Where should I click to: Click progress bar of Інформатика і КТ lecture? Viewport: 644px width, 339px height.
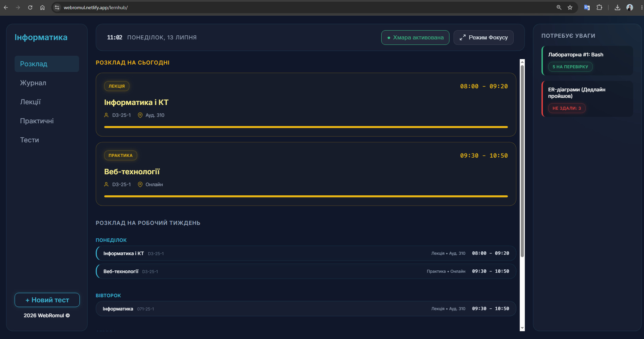click(306, 127)
